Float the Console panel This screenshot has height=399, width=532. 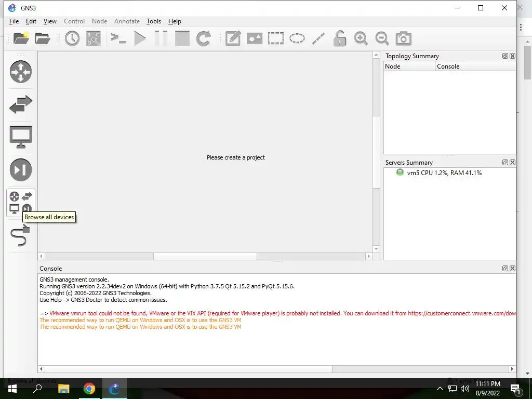tap(505, 269)
